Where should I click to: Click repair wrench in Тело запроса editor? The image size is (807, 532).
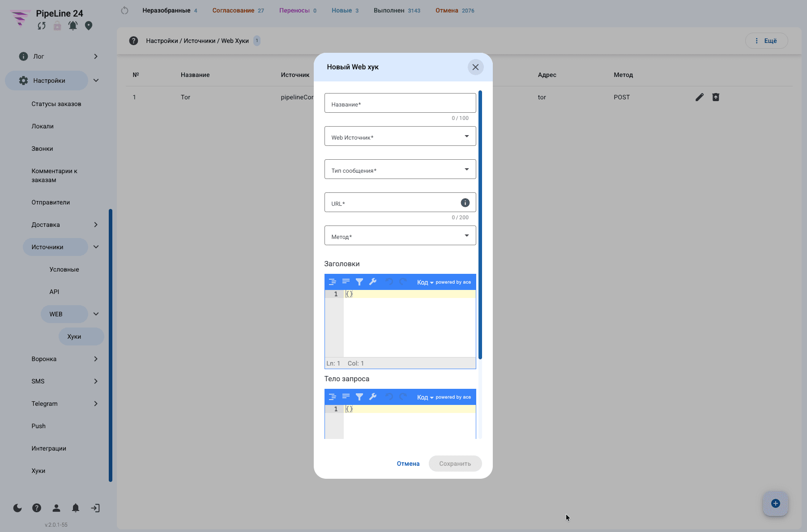pyautogui.click(x=372, y=397)
